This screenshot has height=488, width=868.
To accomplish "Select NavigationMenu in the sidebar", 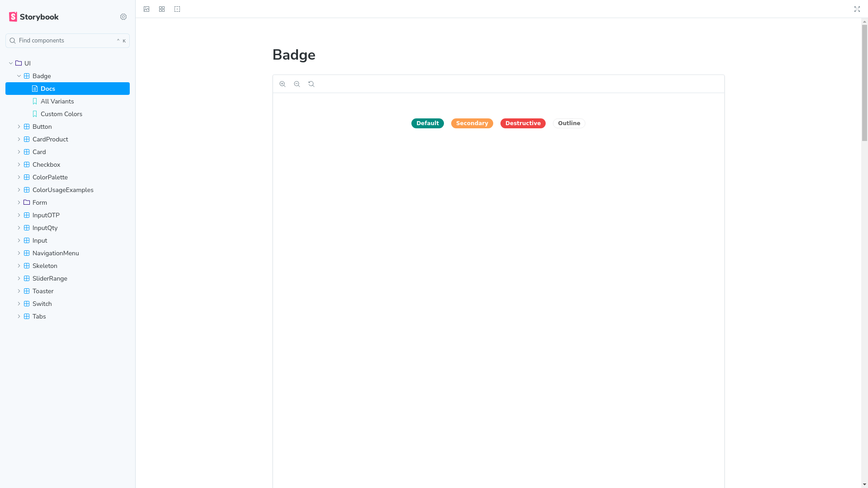I will [67, 253].
